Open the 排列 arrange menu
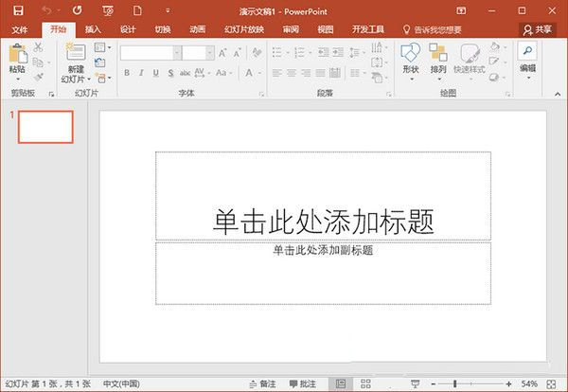This screenshot has width=568, height=392. (x=438, y=61)
